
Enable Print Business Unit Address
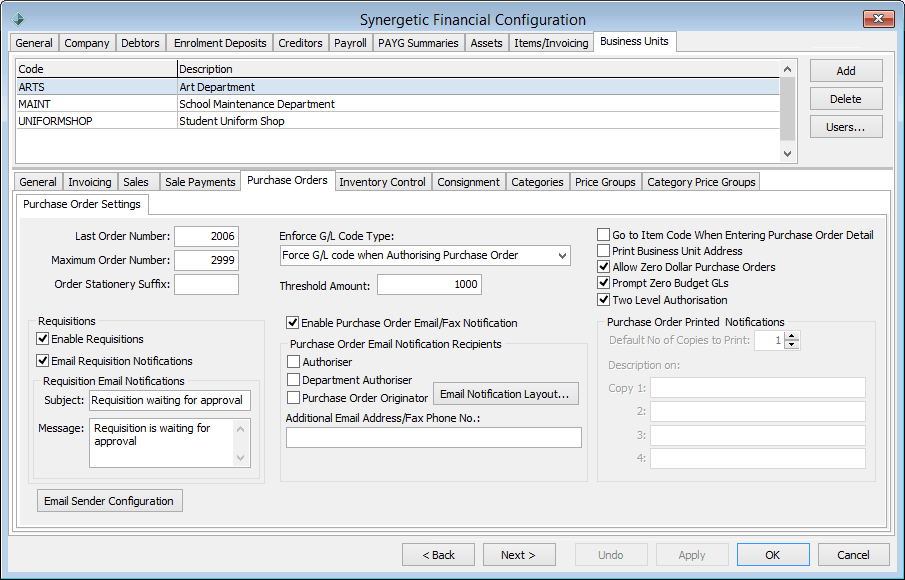click(x=603, y=251)
